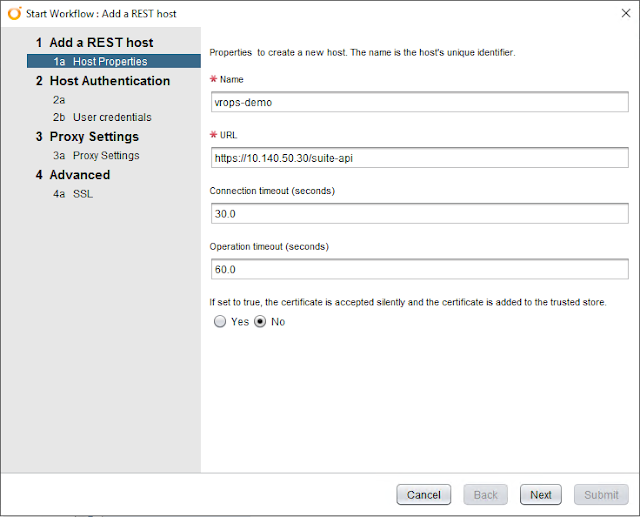Focus the Operation timeout field
This screenshot has width=640, height=517.
point(418,269)
